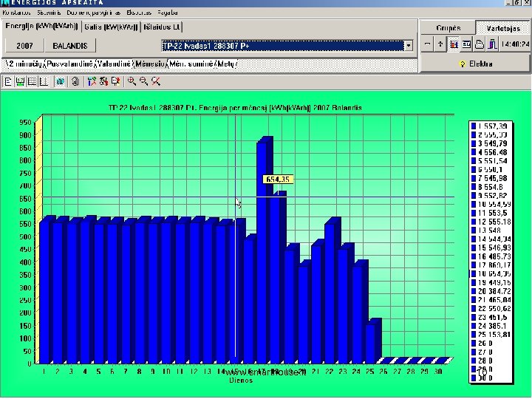Image resolution: width=532 pixels, height=399 pixels.
Task: Switch to table display mode icon
Action: pos(466,44)
